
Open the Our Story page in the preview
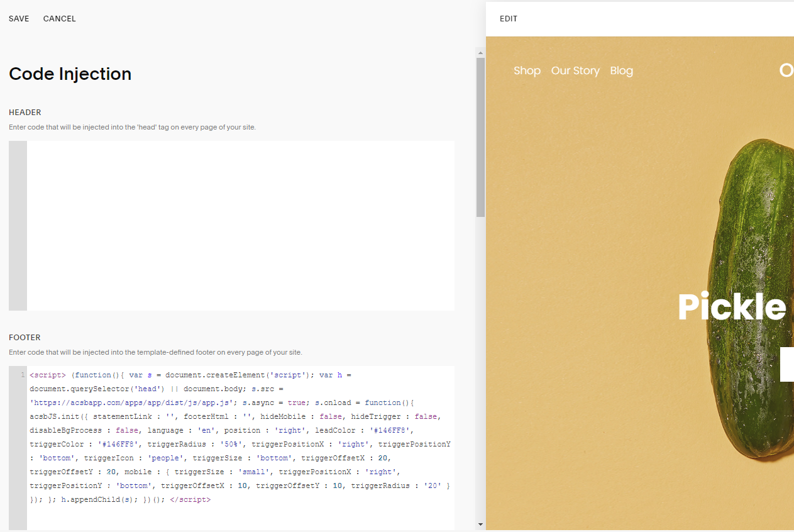point(575,70)
